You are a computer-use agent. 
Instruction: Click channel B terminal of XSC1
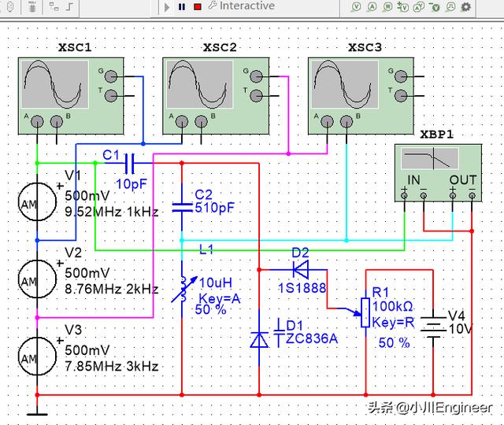(x=57, y=121)
